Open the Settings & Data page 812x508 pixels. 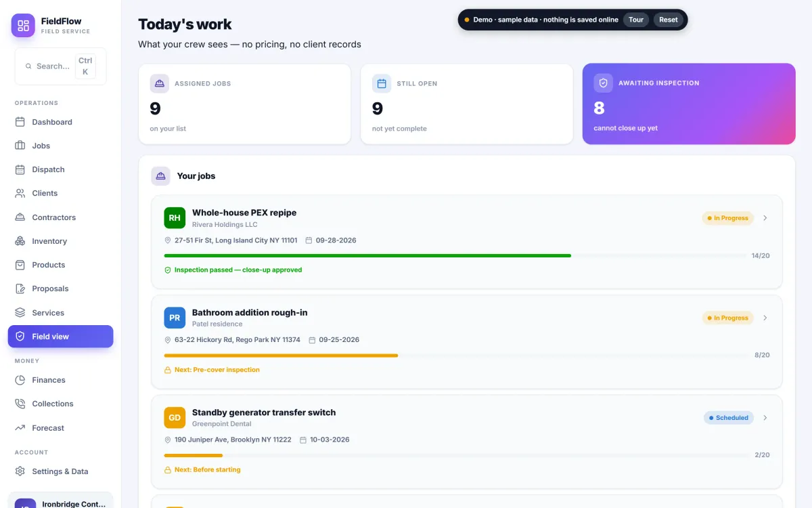click(x=60, y=471)
